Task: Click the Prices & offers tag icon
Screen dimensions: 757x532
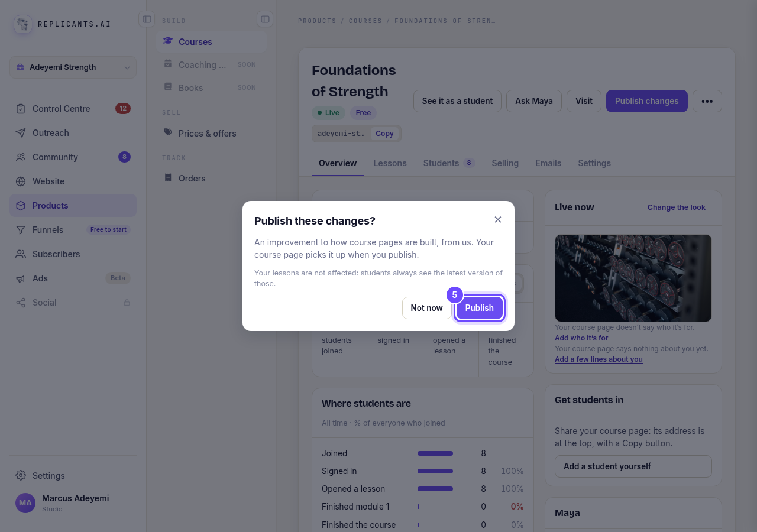Action: click(x=168, y=132)
